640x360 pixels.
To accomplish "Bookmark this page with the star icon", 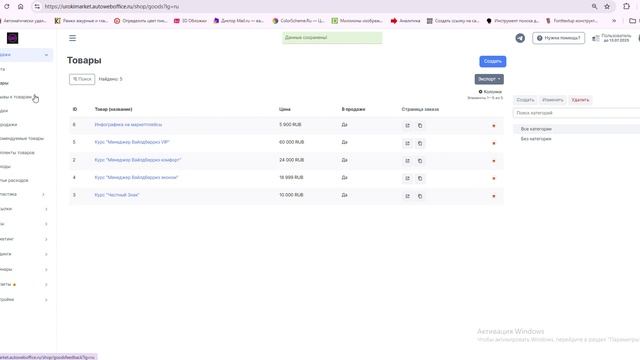I will pyautogui.click(x=607, y=7).
